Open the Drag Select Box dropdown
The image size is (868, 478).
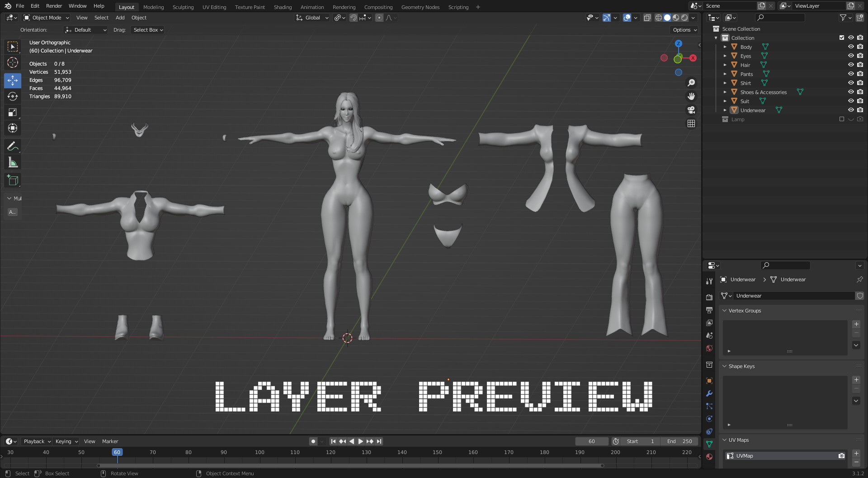coord(148,30)
